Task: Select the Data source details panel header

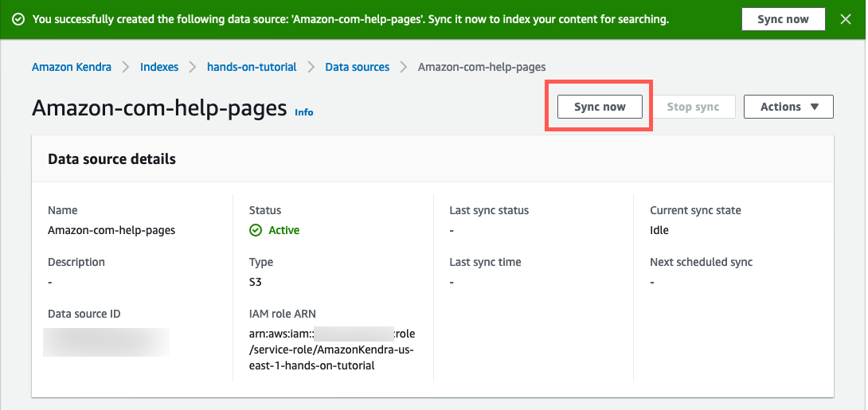Action: pos(111,158)
